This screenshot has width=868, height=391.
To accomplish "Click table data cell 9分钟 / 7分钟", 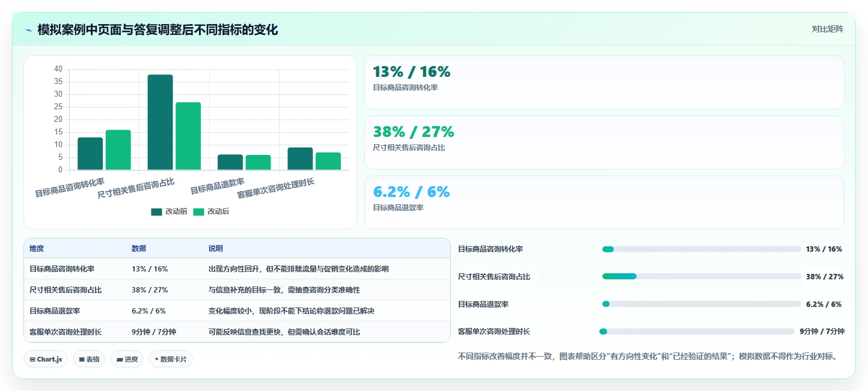I will click(154, 332).
